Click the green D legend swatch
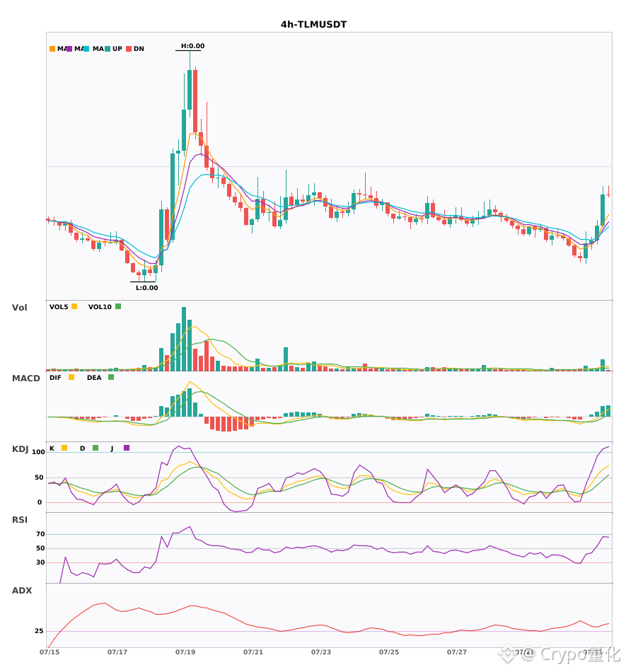 pyautogui.click(x=95, y=448)
